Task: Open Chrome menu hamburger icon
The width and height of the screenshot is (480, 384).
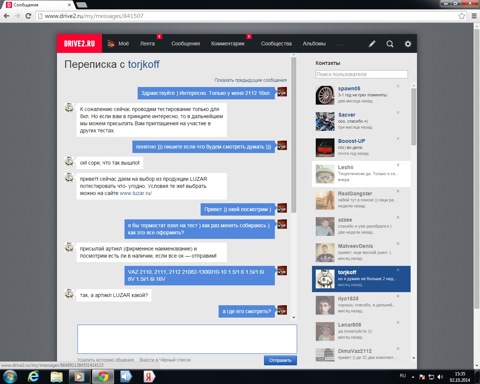Action: (474, 16)
